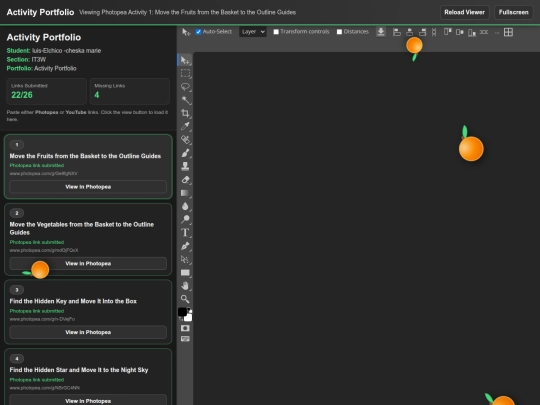Align layers to vertical centers
This screenshot has height=405, width=540.
[x=460, y=32]
